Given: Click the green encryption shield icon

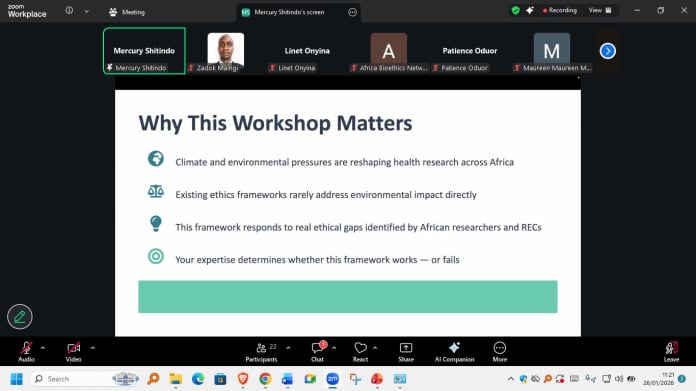Looking at the screenshot, I should tap(515, 10).
